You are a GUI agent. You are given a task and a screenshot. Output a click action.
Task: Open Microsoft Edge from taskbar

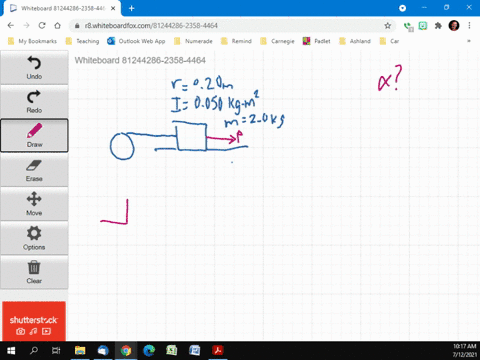coord(149,351)
